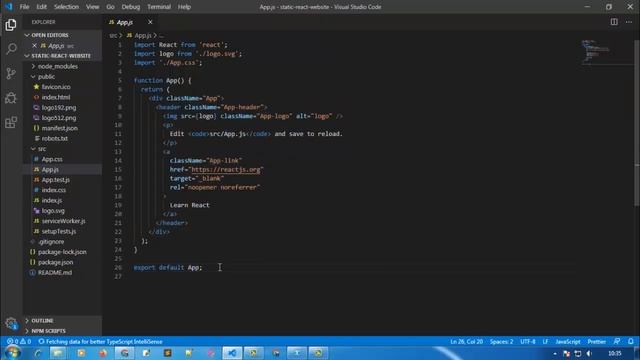
Task: Open the Help menu
Action: click(184, 7)
